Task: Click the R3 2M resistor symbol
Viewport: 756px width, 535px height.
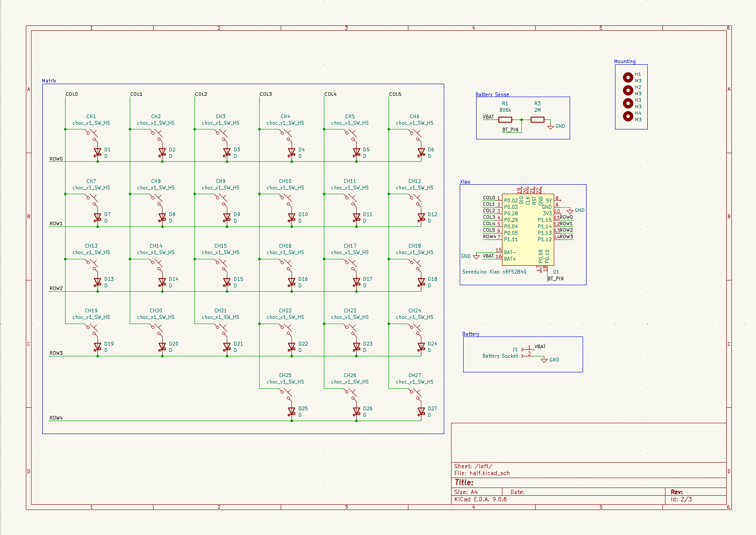Action: [x=537, y=120]
